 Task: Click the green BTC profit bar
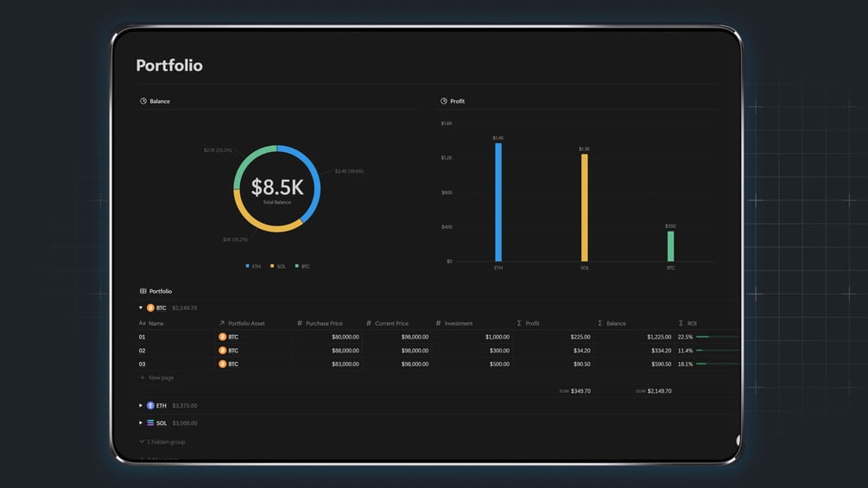point(671,246)
